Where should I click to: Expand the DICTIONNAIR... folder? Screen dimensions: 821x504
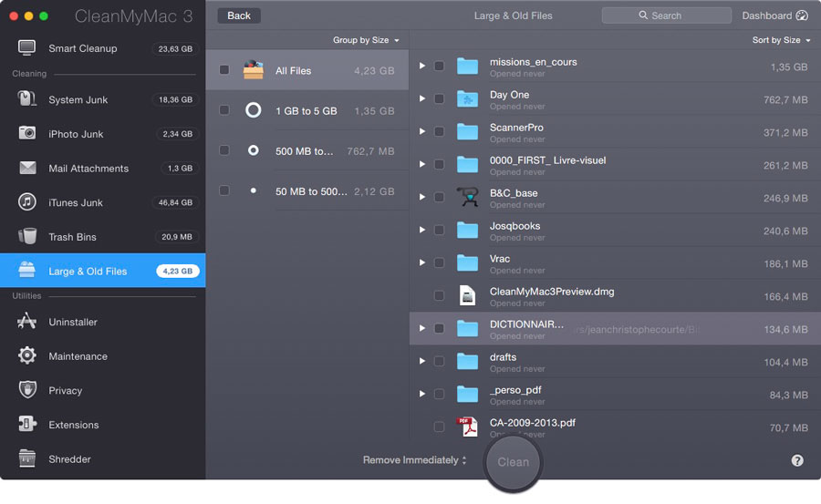[x=422, y=328]
